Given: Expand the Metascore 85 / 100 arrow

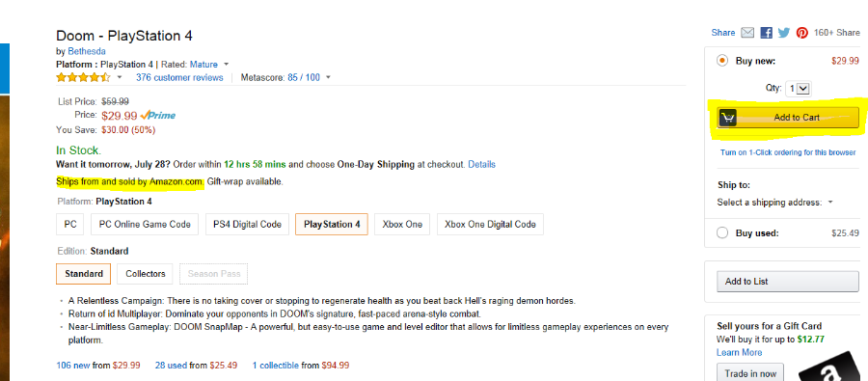Looking at the screenshot, I should pyautogui.click(x=328, y=77).
